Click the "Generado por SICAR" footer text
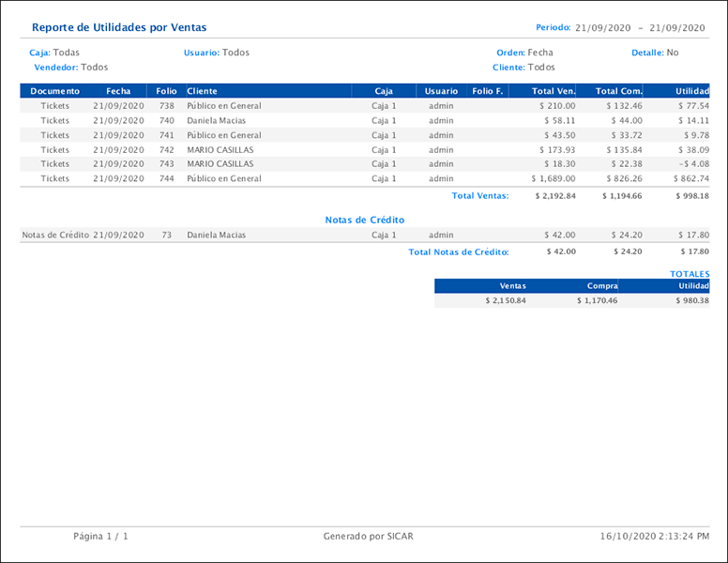Viewport: 728px width, 563px height. click(x=368, y=537)
